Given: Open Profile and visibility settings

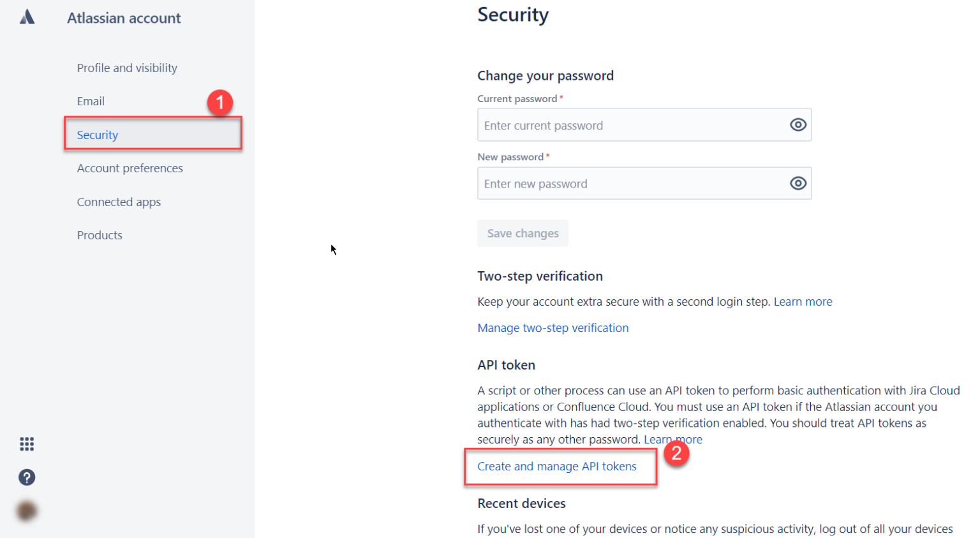Looking at the screenshot, I should click(x=126, y=68).
